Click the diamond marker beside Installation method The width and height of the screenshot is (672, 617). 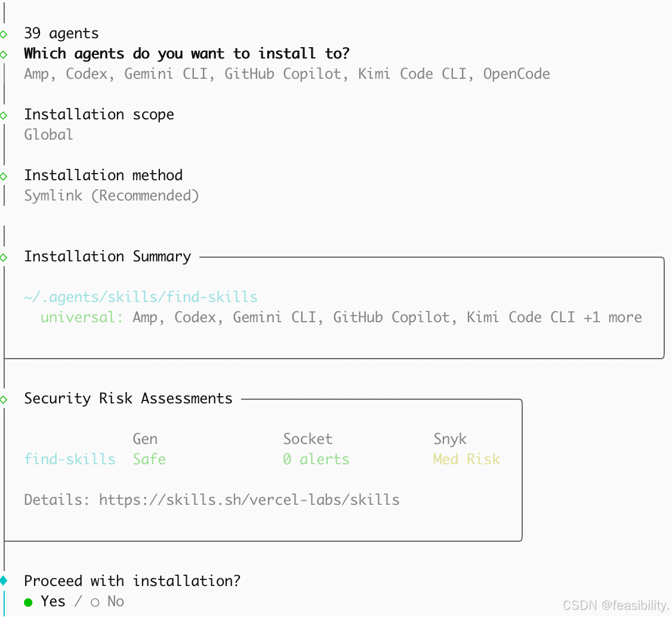click(4, 175)
